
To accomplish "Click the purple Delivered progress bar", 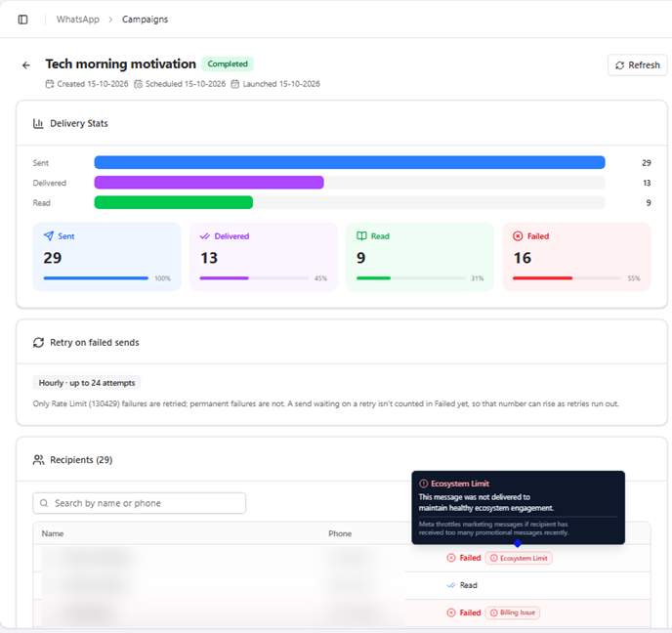I will (x=209, y=183).
